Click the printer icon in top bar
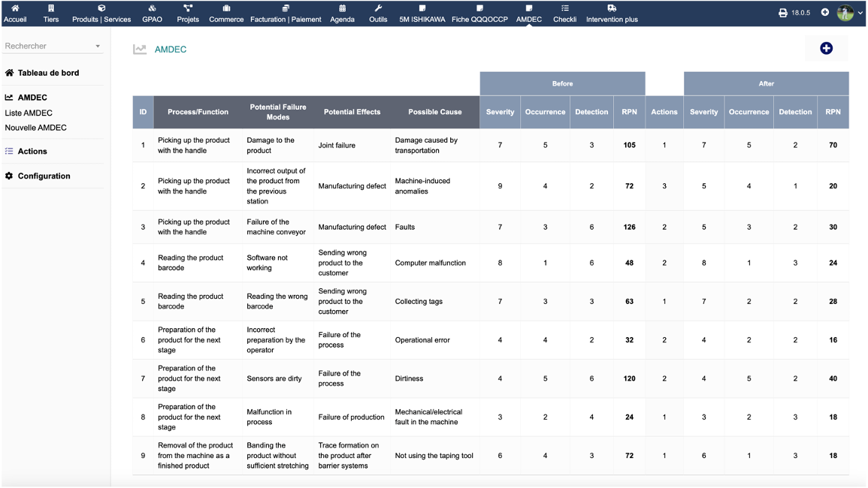This screenshot has height=488, width=868. coord(783,13)
